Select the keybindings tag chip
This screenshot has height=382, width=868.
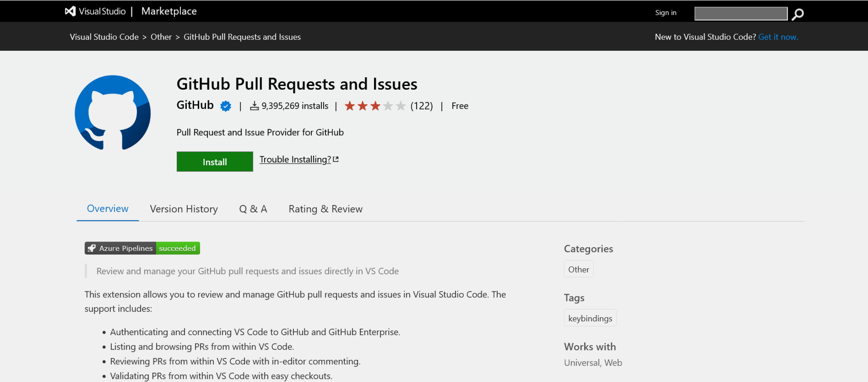click(590, 318)
